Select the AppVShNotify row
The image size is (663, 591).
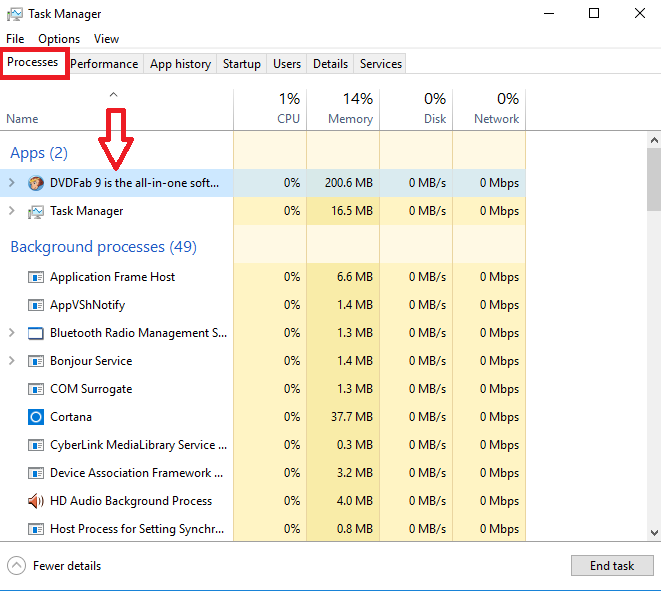[x=263, y=305]
